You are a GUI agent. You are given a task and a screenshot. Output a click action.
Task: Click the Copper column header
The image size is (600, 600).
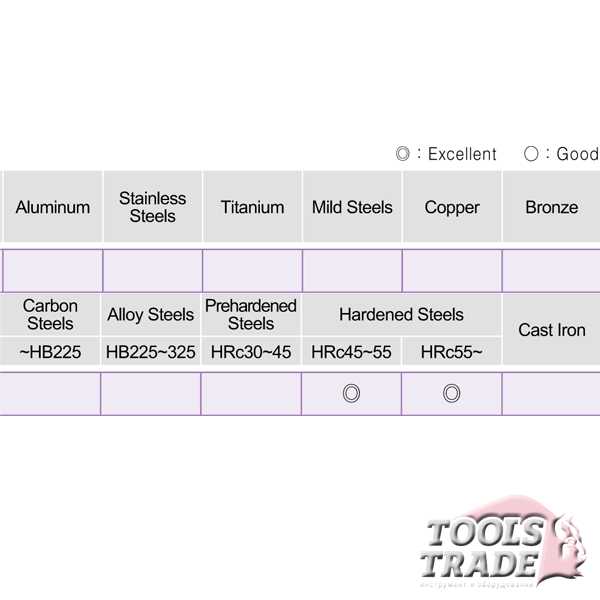pyautogui.click(x=452, y=207)
